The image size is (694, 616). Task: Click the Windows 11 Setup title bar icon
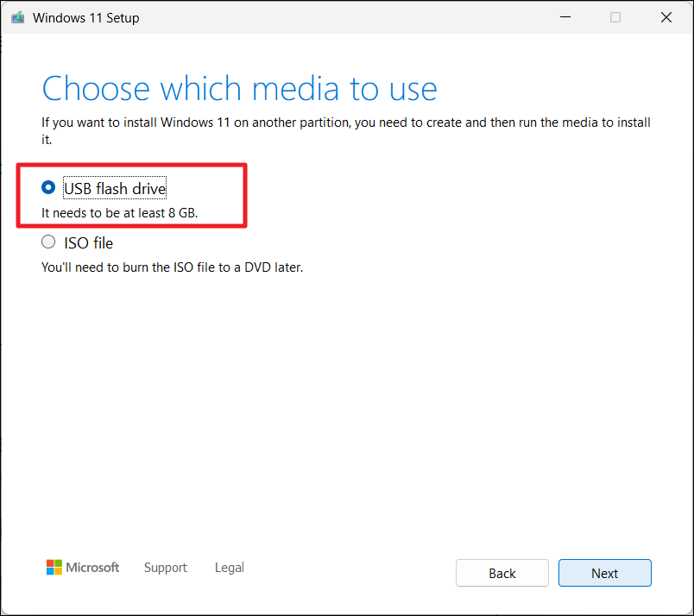coord(17,17)
